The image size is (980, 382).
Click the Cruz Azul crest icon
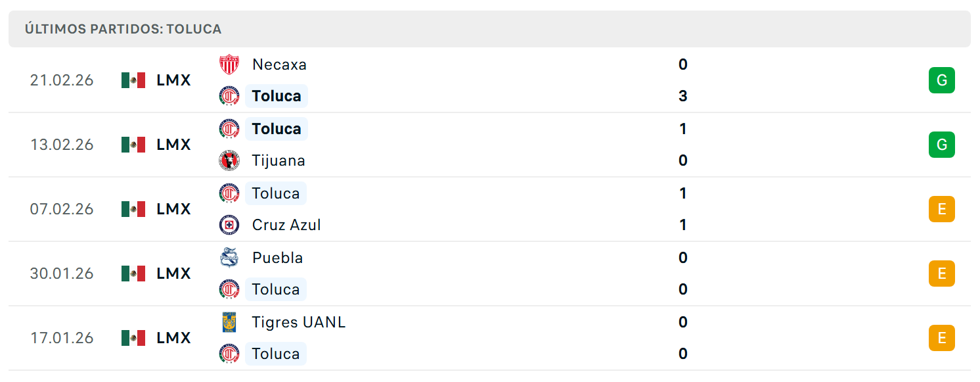tap(229, 225)
